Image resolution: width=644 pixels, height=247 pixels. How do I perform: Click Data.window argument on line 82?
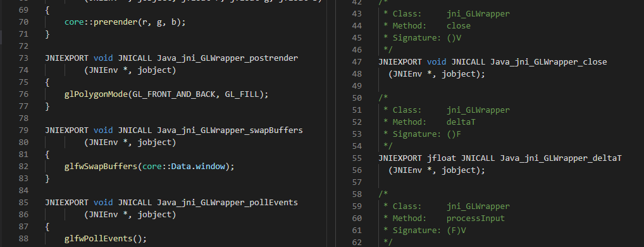pyautogui.click(x=198, y=167)
